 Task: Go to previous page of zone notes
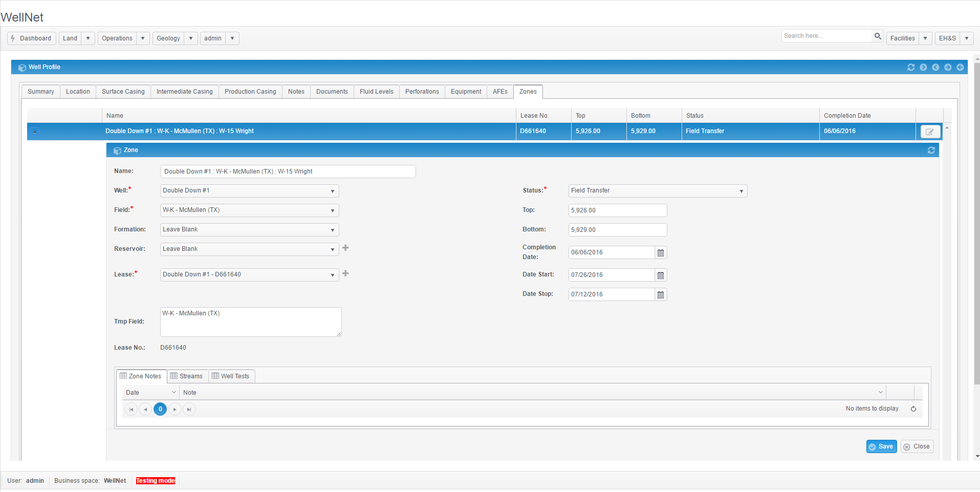pyautogui.click(x=145, y=409)
